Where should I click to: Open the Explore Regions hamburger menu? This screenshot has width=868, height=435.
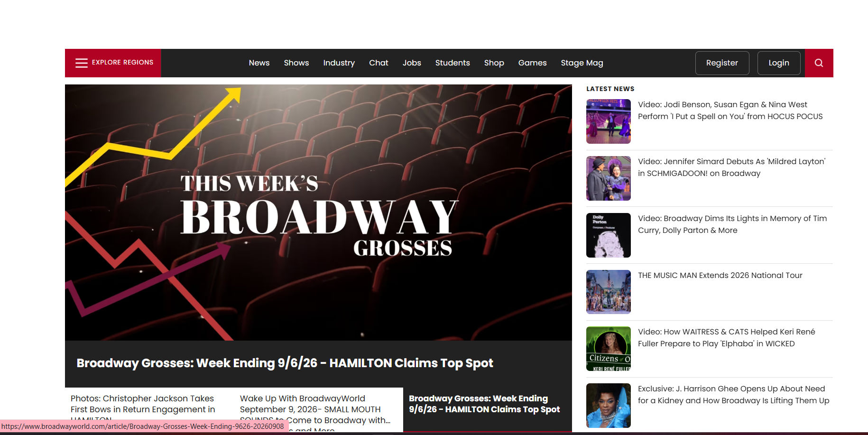(113, 63)
